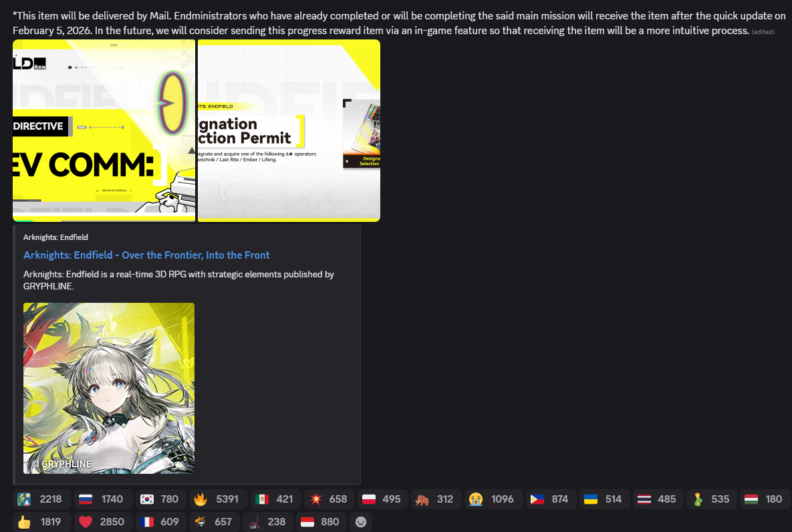Add the fire emoji reaction showing 5391

coord(218,499)
